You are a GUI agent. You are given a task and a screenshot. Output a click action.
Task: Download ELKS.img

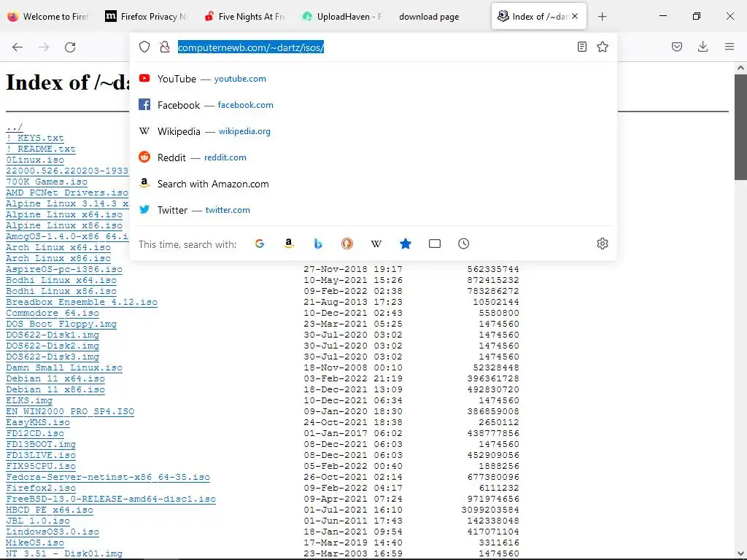pos(29,401)
